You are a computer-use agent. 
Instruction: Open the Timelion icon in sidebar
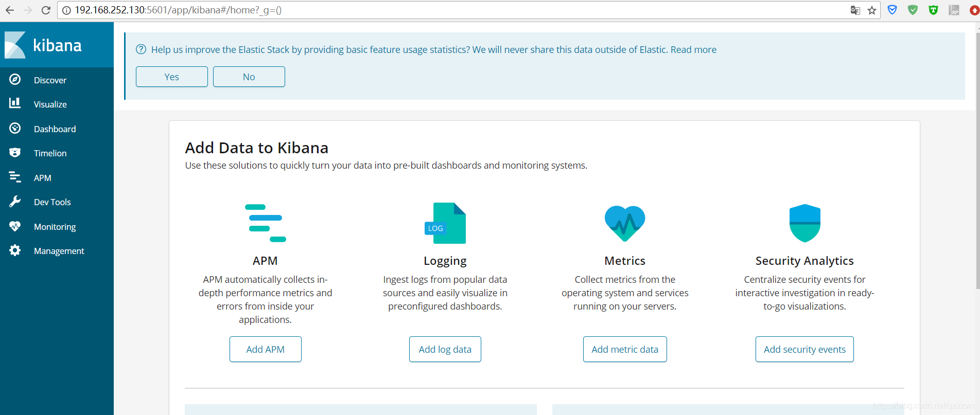15,153
